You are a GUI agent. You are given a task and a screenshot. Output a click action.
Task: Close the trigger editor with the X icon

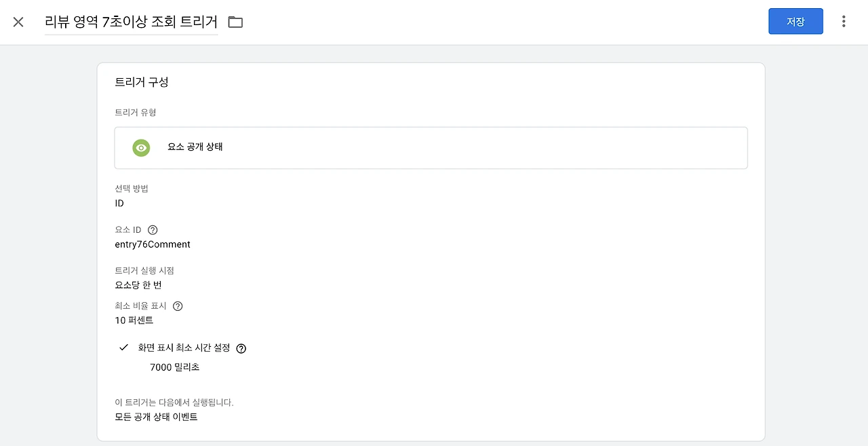[x=18, y=22]
